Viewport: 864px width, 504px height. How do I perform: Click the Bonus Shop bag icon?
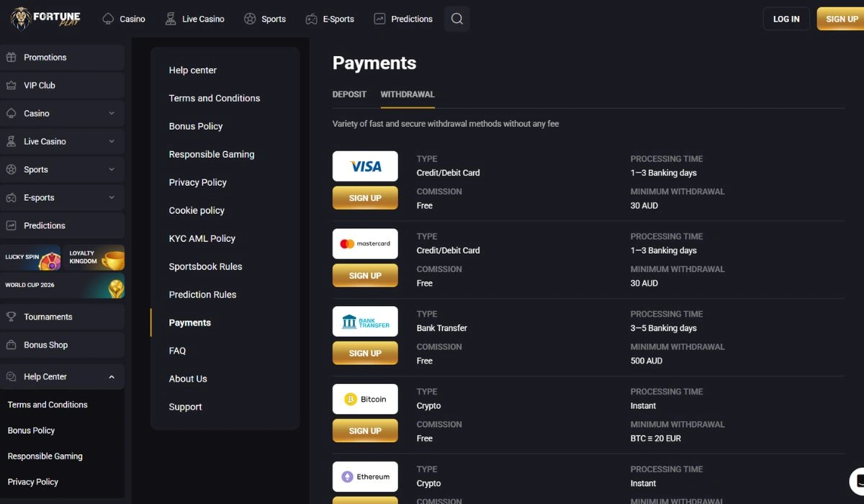pos(11,345)
